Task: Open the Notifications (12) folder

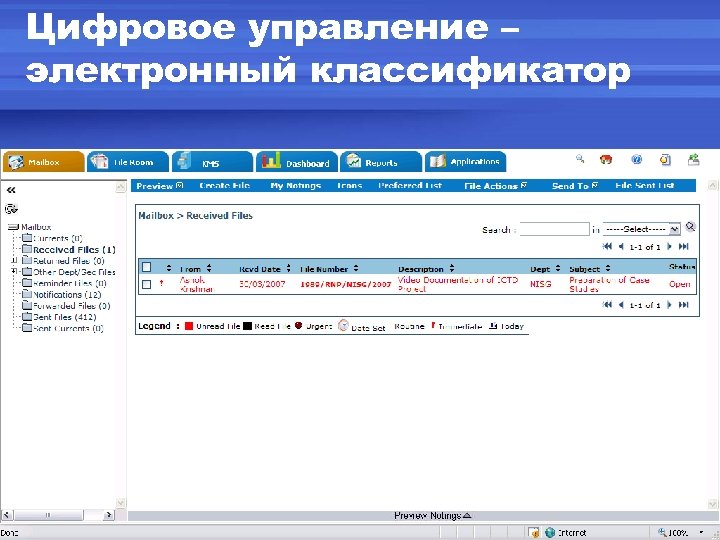Action: tap(62, 294)
